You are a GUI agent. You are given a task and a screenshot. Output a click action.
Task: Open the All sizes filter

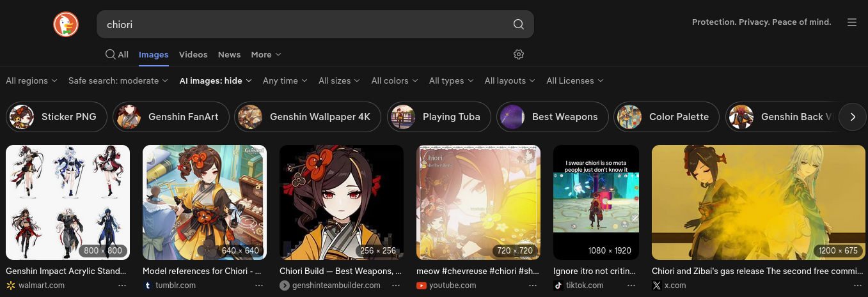point(339,80)
